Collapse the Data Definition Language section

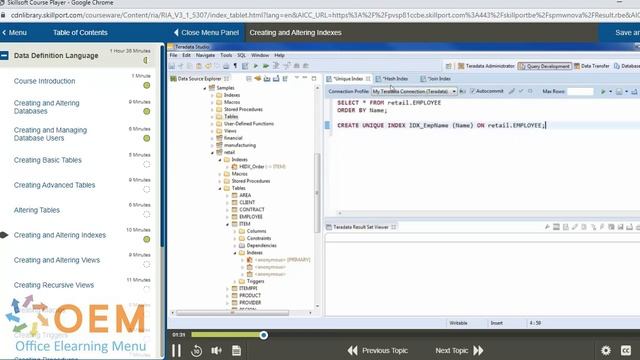pyautogui.click(x=4, y=55)
